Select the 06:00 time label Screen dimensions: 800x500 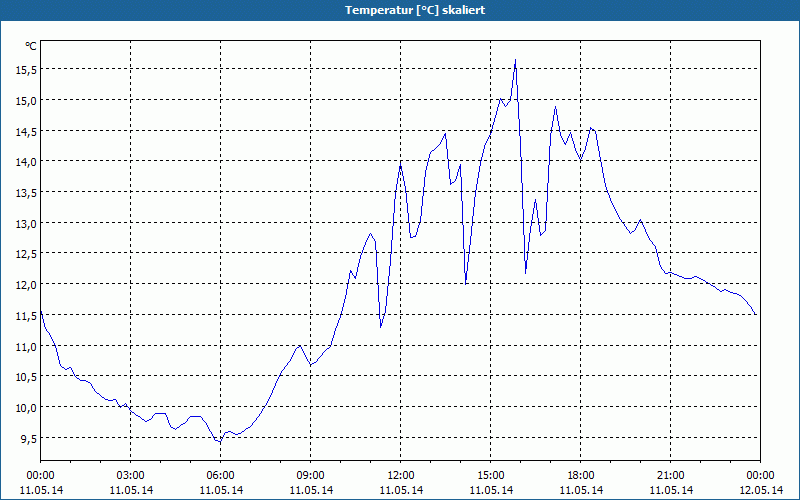tap(220, 476)
